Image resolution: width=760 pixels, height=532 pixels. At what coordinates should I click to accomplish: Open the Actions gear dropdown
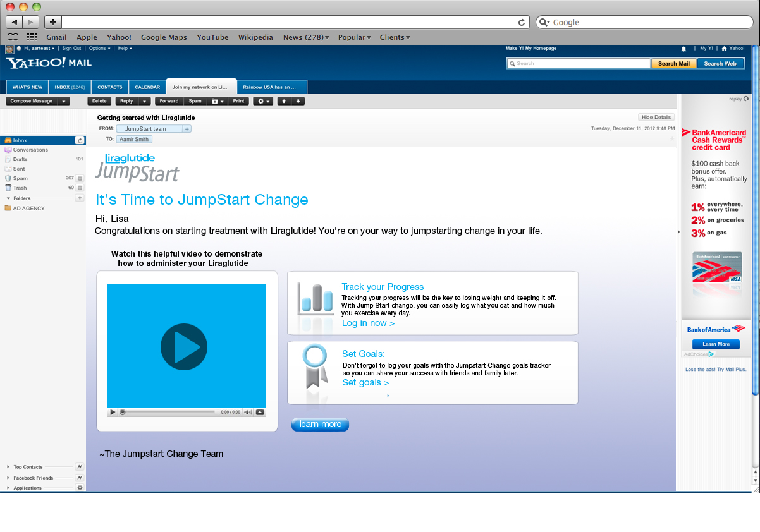[263, 101]
